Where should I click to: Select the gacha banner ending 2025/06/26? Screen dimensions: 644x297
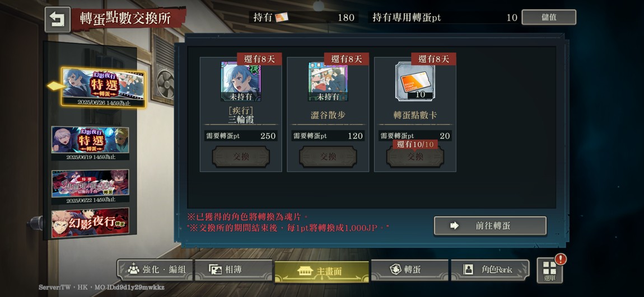click(x=104, y=88)
